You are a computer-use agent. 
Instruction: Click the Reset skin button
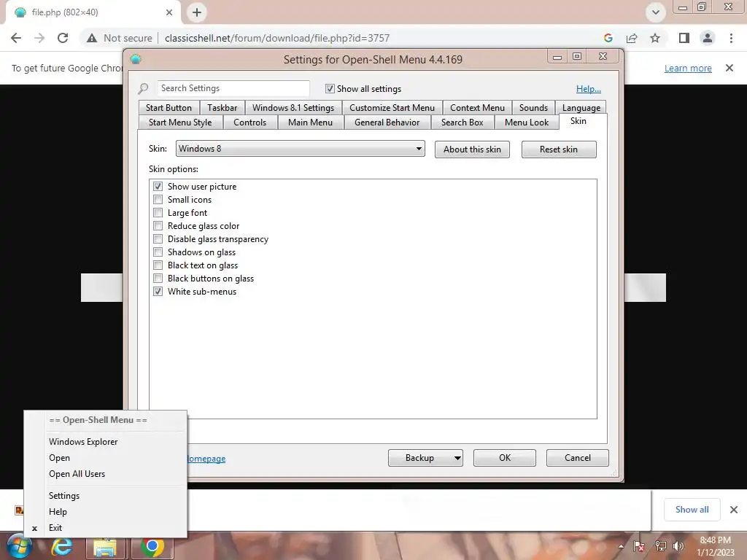tap(558, 149)
